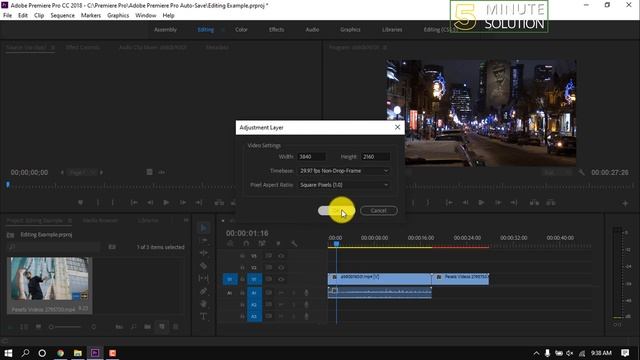Viewport: 640px width, 360px height.
Task: Open the Sequence menu
Action: [62, 16]
